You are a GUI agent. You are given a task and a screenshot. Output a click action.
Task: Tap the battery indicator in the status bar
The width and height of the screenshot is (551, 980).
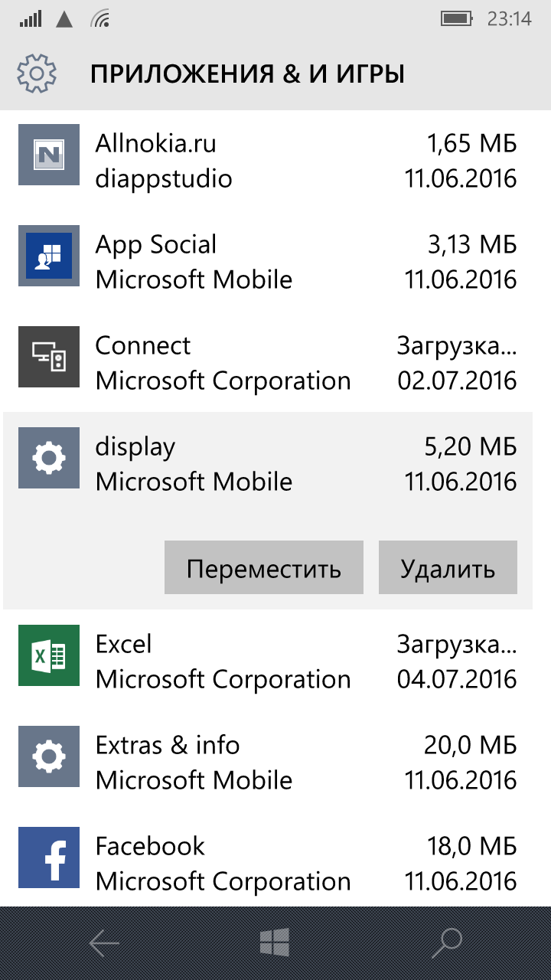tap(456, 18)
